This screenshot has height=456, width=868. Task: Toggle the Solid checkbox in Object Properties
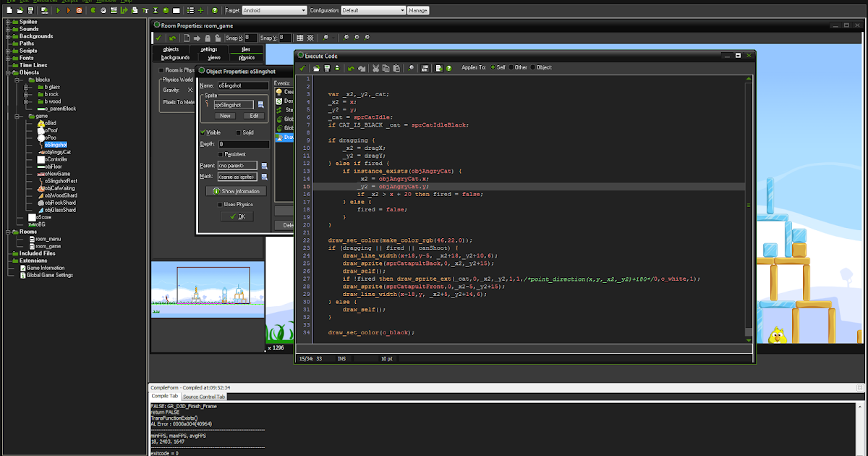239,132
